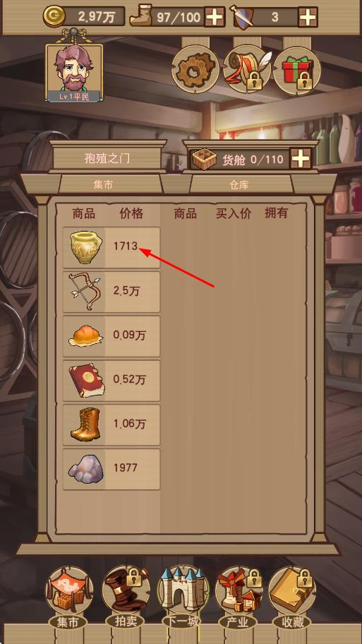Expand cargo hold with 货舱 plus button
The width and height of the screenshot is (362, 644).
tap(301, 159)
